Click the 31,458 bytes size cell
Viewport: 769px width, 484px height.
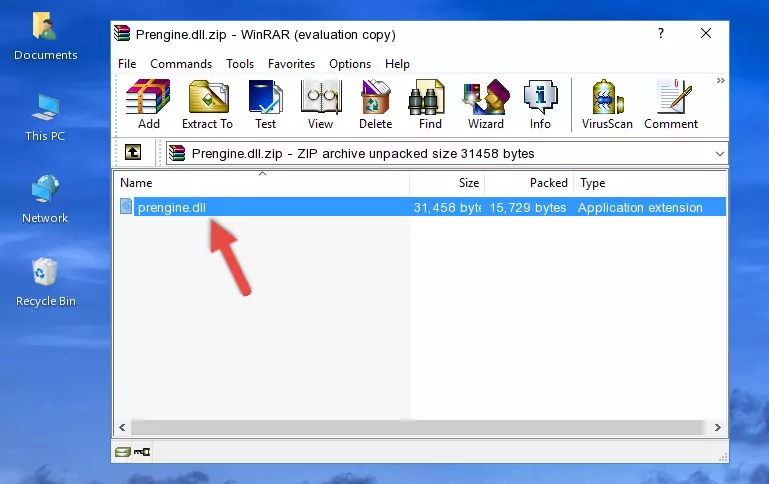click(x=447, y=208)
